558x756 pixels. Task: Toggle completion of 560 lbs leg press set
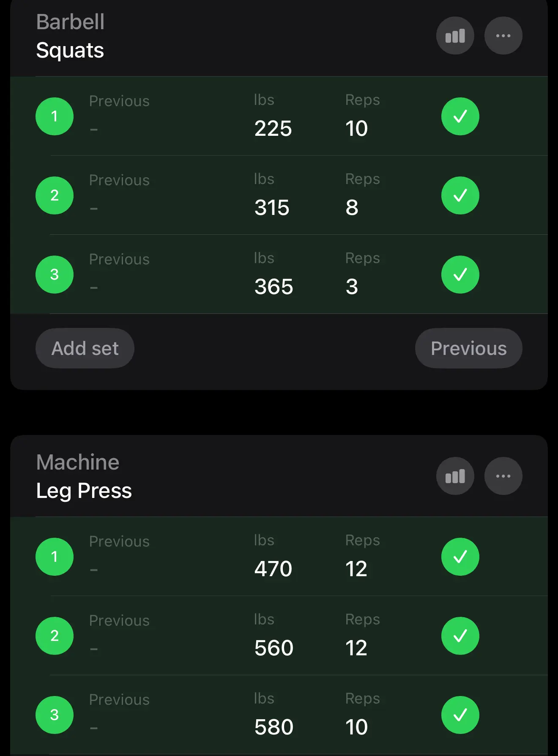pyautogui.click(x=460, y=636)
